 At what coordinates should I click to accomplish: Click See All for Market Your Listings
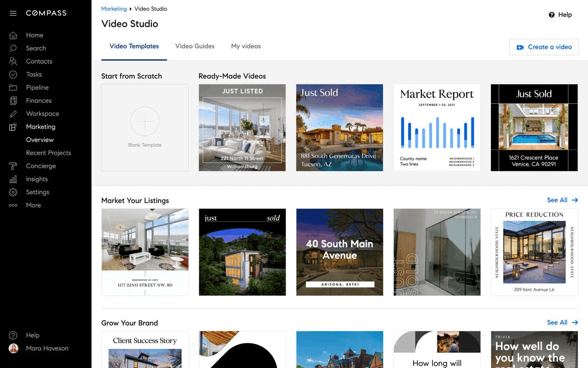557,200
